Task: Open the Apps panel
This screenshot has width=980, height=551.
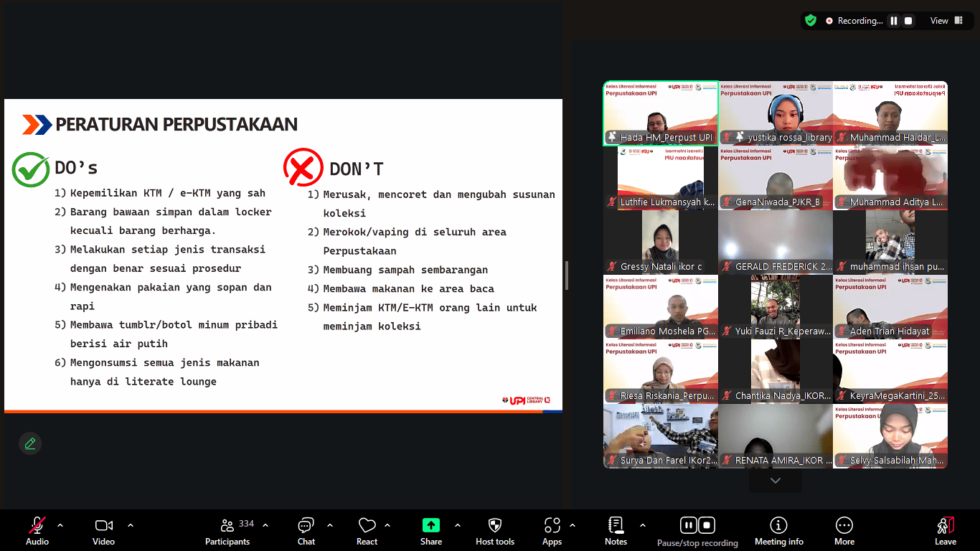Action: (x=552, y=531)
